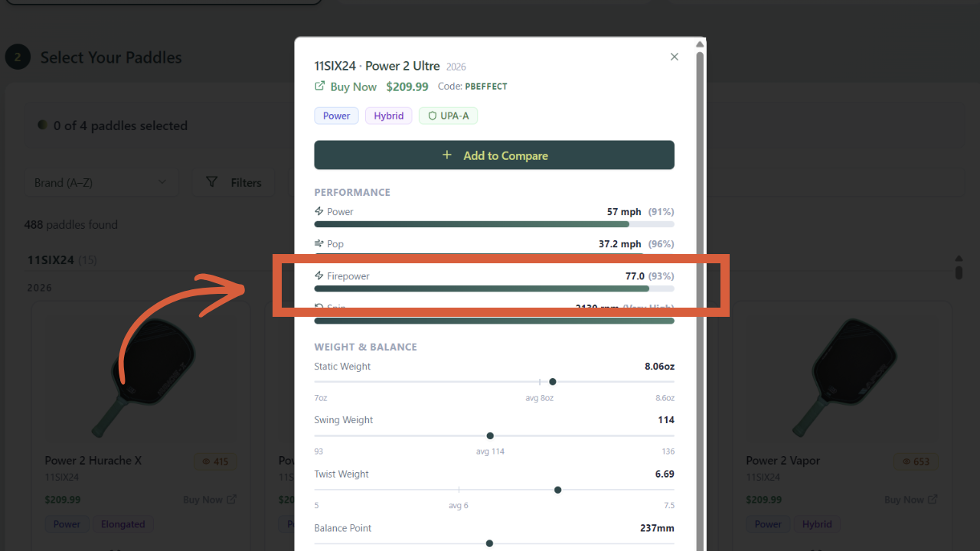Click Buy Now on Power 2 Hurache X card
The width and height of the screenshot is (980, 551).
point(210,500)
